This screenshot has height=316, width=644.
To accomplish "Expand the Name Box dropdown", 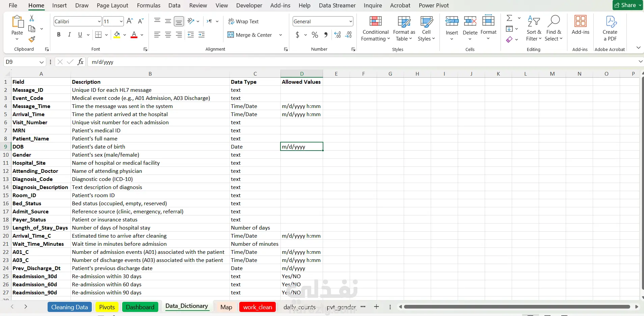I will tap(42, 62).
